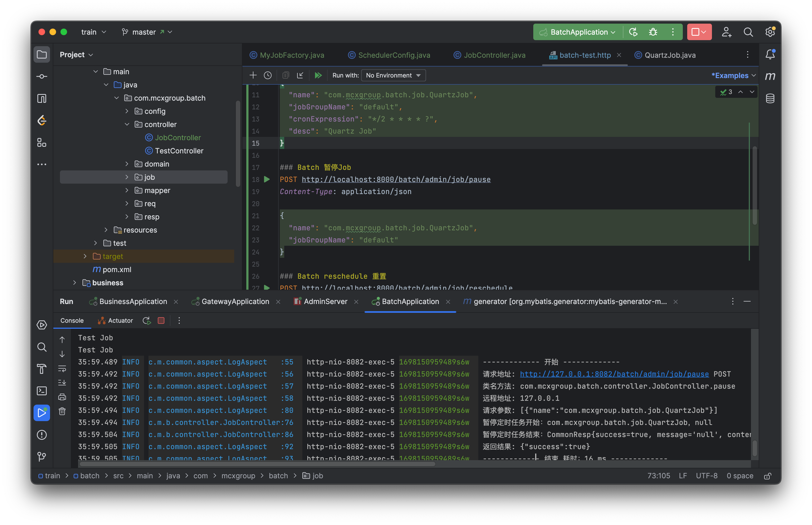Image resolution: width=812 pixels, height=525 pixels.
Task: Toggle the read-only lock in the status bar
Action: [767, 476]
